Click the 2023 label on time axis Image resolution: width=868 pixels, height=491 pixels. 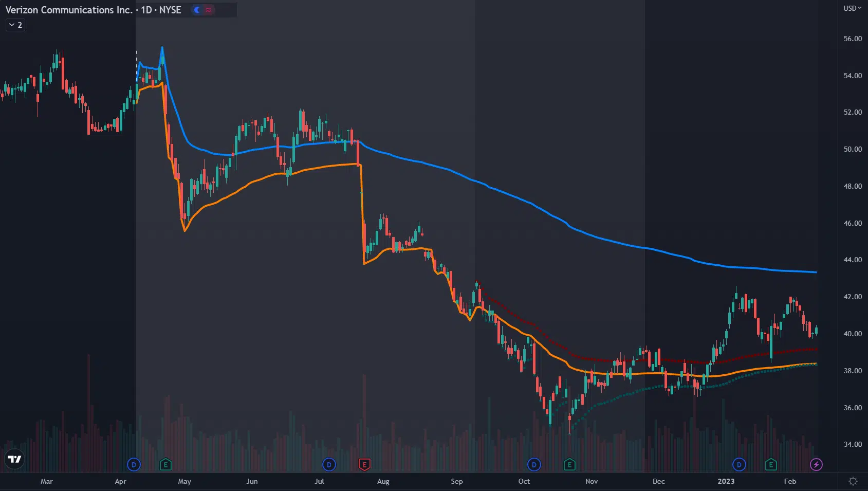coord(726,481)
